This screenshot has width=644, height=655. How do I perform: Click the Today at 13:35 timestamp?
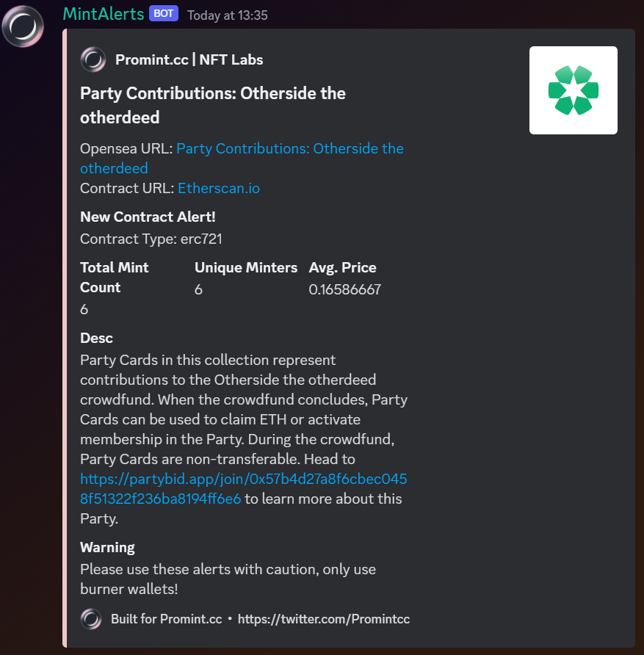coord(227,15)
